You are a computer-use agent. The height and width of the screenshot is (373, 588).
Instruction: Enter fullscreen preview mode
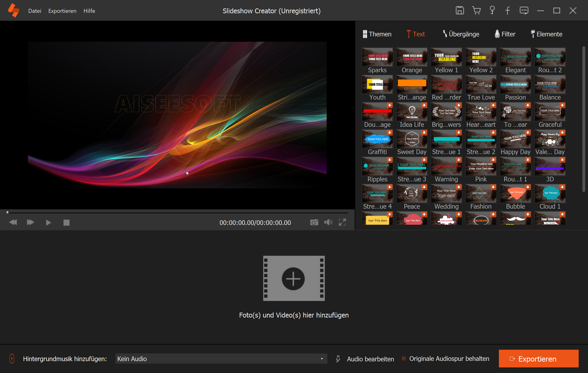(342, 222)
